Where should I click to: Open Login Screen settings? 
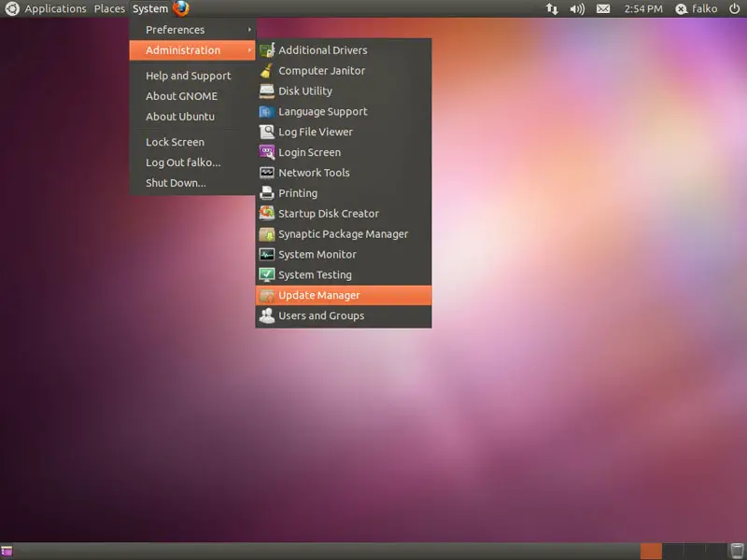coord(344,152)
